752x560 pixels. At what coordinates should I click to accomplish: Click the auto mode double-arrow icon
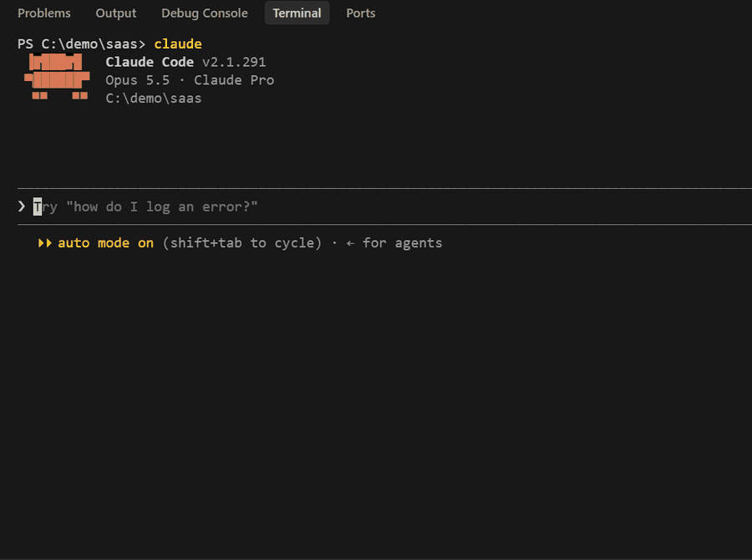(x=45, y=243)
